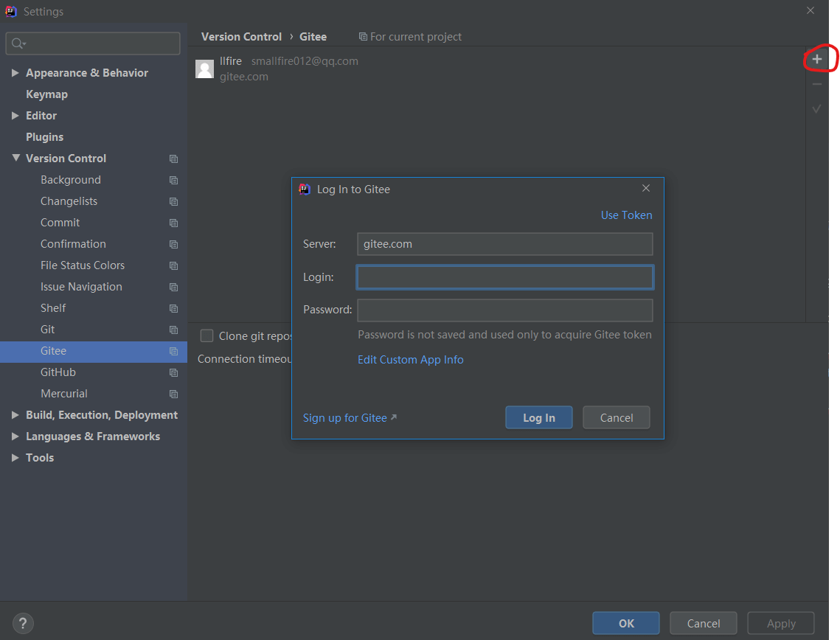Click the remove account minus icon

(x=816, y=84)
